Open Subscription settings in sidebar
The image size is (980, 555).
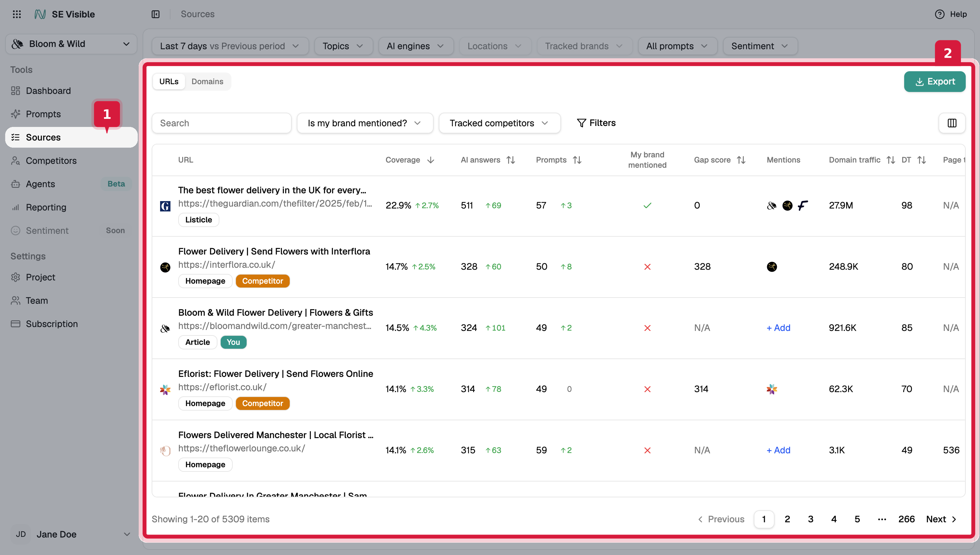click(x=71, y=323)
